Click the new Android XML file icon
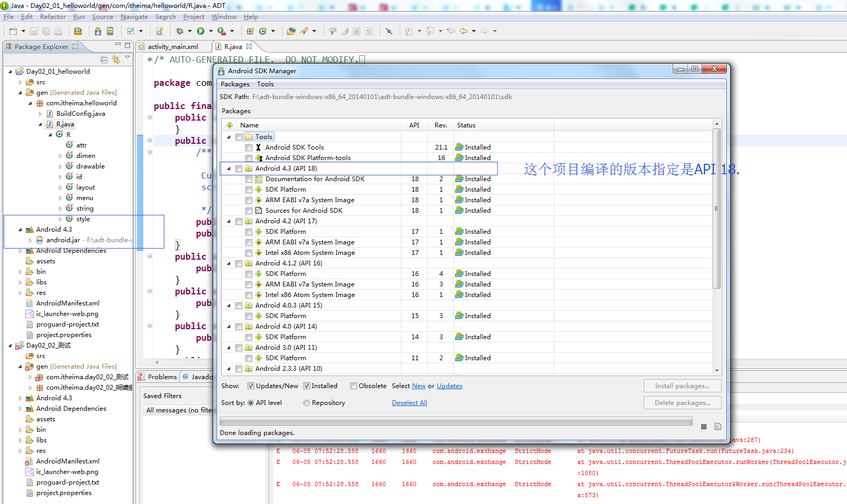The image size is (847, 504). click(160, 31)
